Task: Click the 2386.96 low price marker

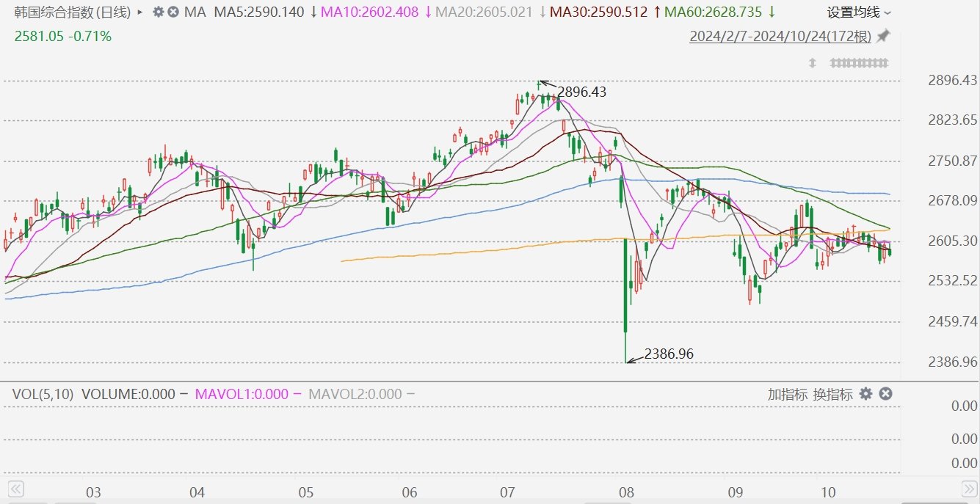Action: [669, 354]
